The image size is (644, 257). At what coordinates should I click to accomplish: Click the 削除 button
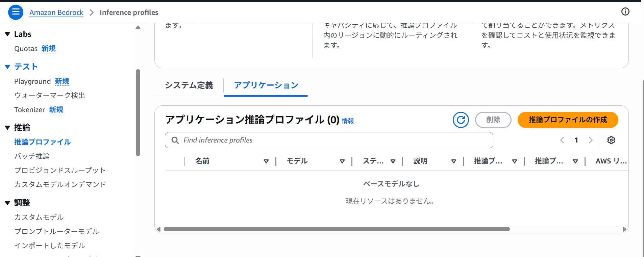[493, 120]
